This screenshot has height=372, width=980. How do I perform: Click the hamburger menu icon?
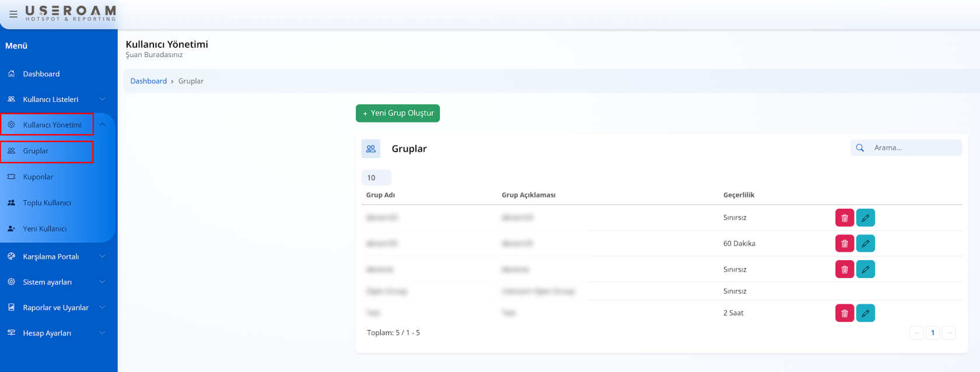[x=13, y=14]
